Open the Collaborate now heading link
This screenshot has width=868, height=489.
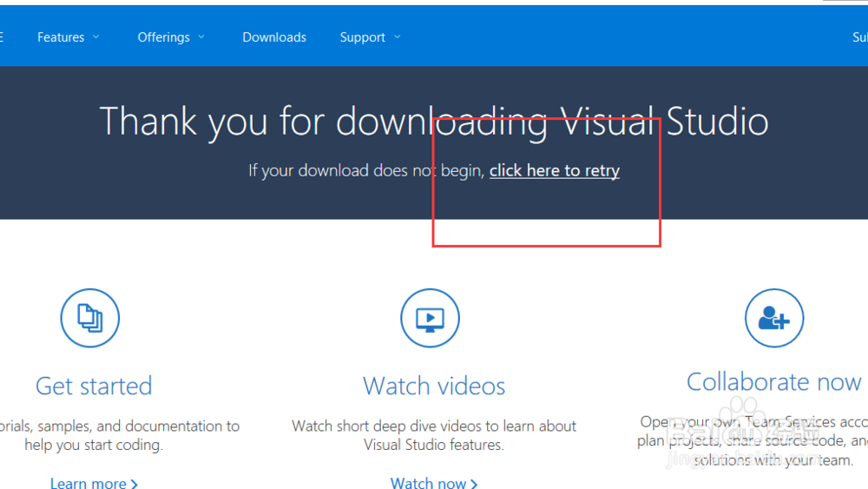pos(774,382)
